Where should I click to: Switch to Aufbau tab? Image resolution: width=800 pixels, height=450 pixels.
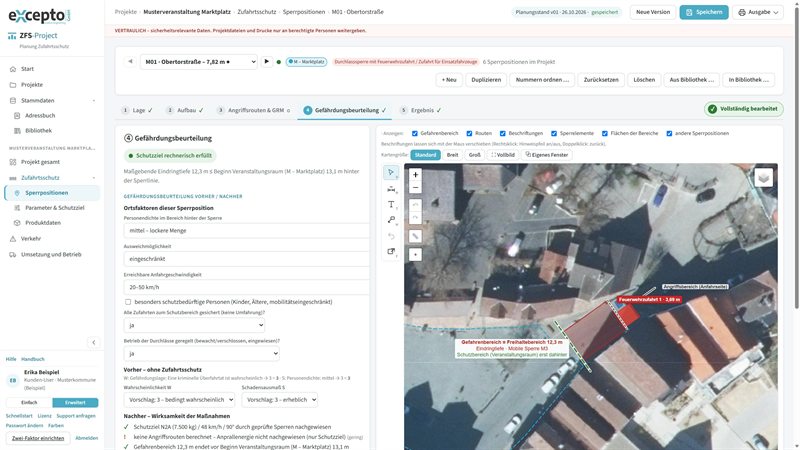pyautogui.click(x=185, y=110)
